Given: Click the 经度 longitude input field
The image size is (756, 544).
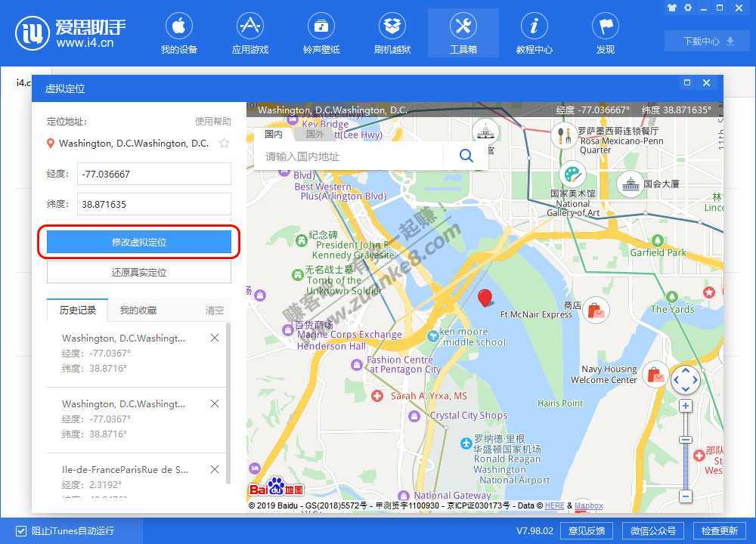Looking at the screenshot, I should pyautogui.click(x=153, y=174).
